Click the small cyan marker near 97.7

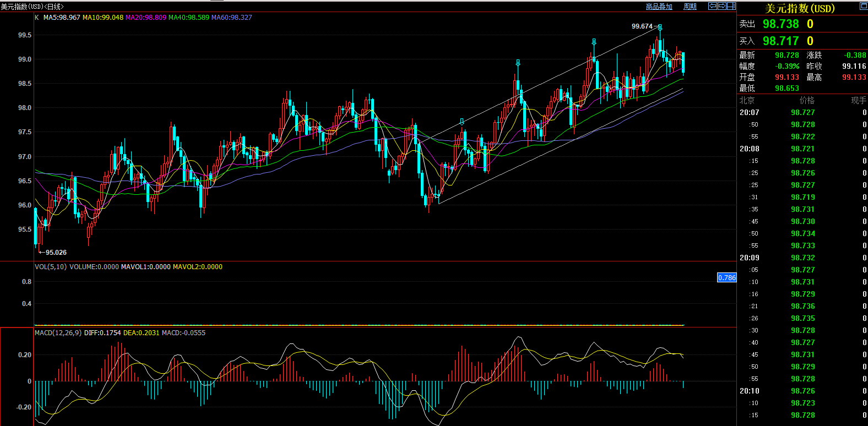point(462,122)
